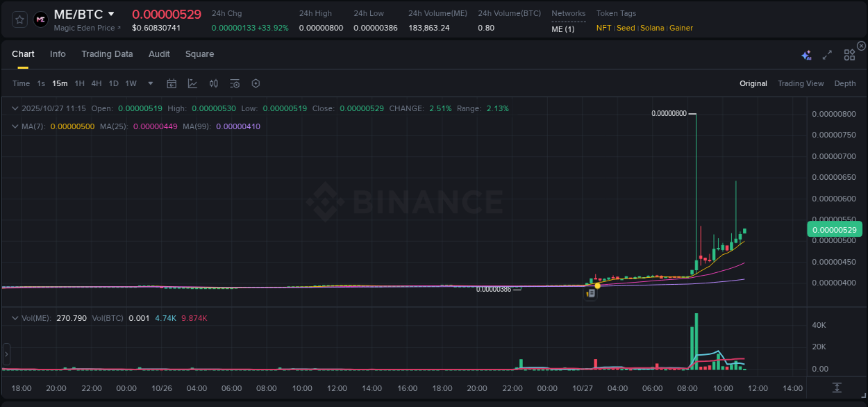Open the extra time intervals dropdown arrow
The height and width of the screenshot is (407, 868).
coord(150,83)
